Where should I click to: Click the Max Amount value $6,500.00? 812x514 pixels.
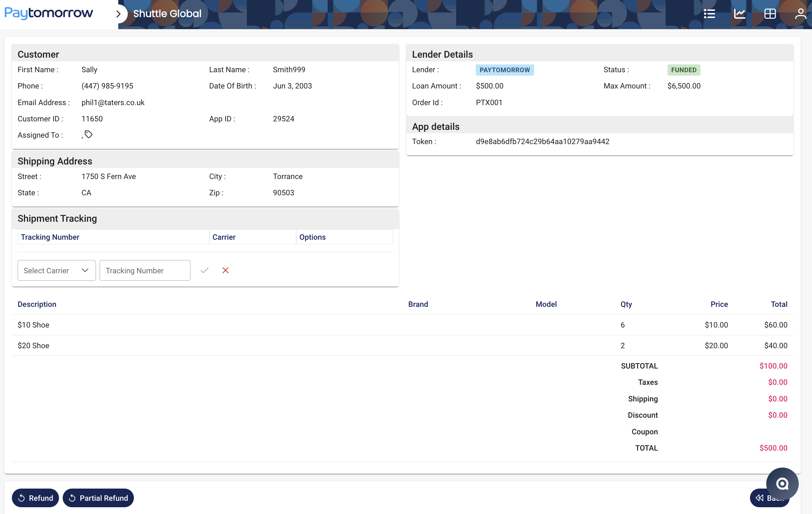(684, 86)
